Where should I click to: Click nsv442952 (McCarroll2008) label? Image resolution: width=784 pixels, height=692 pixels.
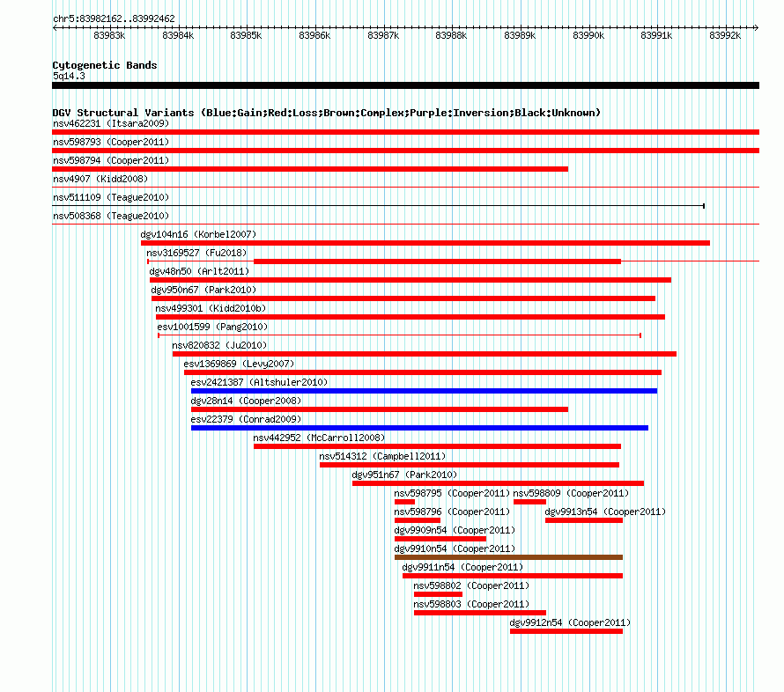coord(319,438)
